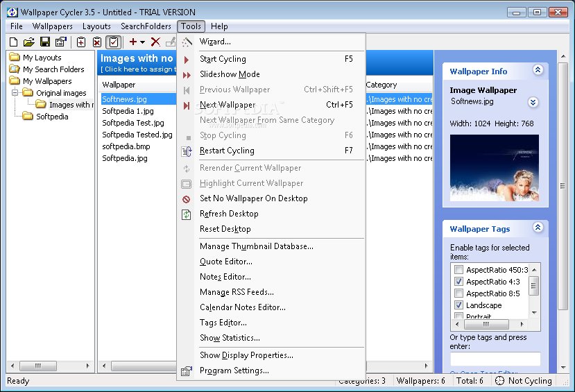Click the Refresh Desktop green arrows icon
The width and height of the screenshot is (575, 392).
point(187,214)
